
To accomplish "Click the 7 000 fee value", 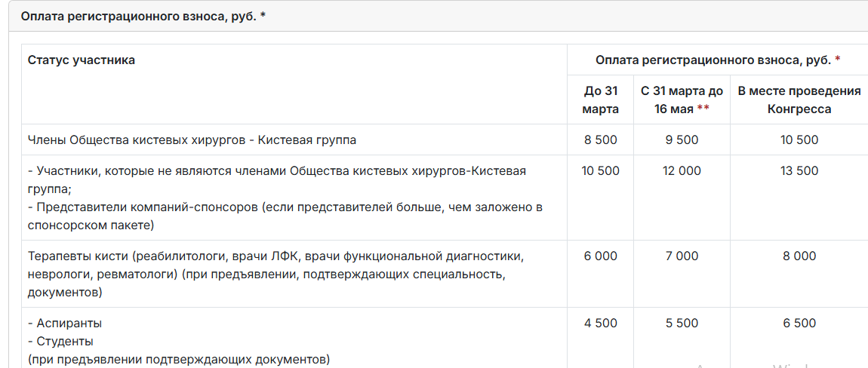I will [682, 256].
